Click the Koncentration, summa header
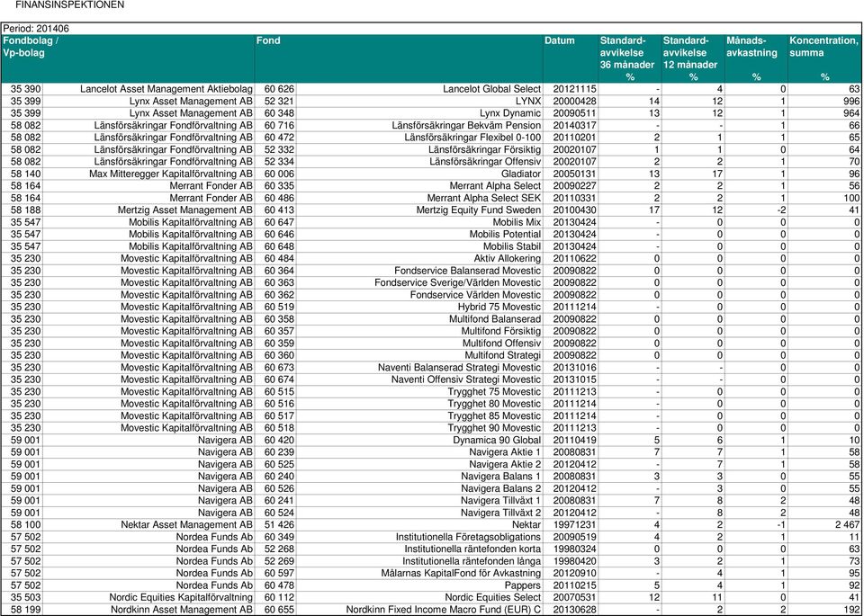The height and width of the screenshot is (616, 864). pyautogui.click(x=825, y=58)
